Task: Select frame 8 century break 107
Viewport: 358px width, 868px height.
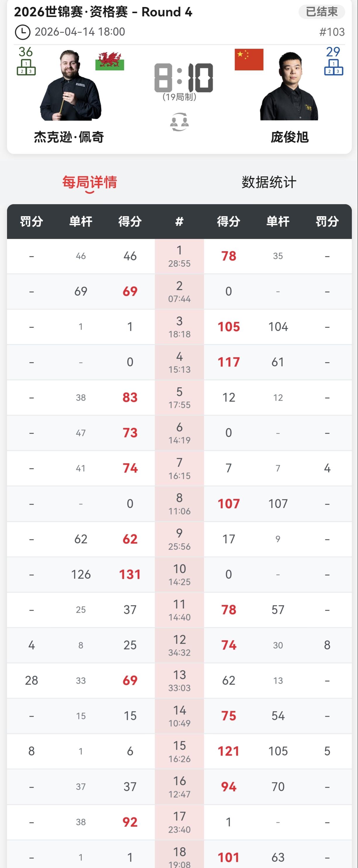Action: pyautogui.click(x=278, y=504)
